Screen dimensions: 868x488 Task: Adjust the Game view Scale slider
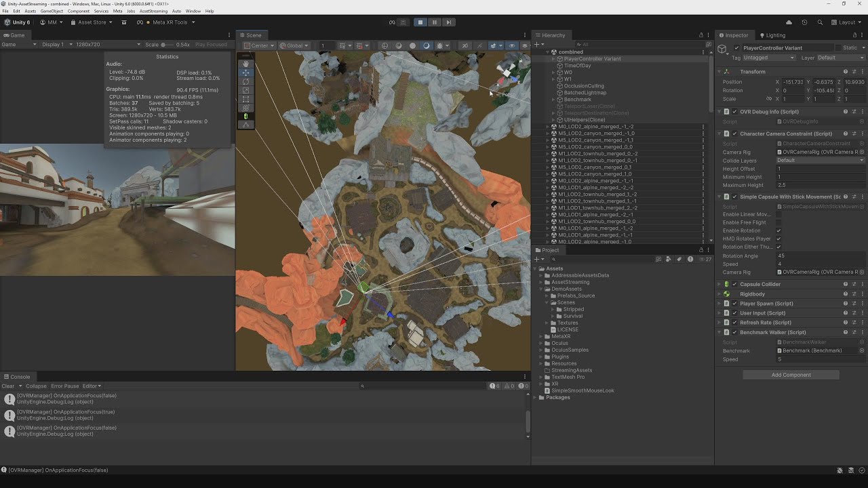tap(164, 45)
